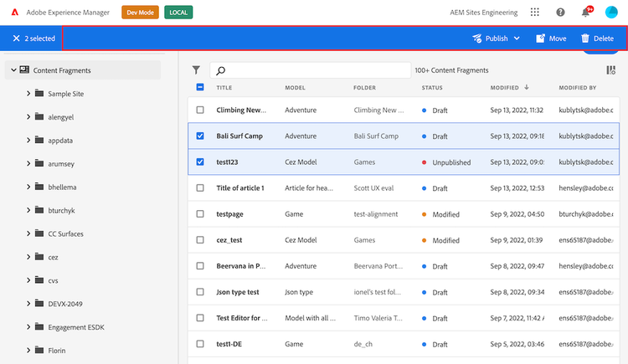
Task: Open the notifications bell
Action: tap(584, 13)
